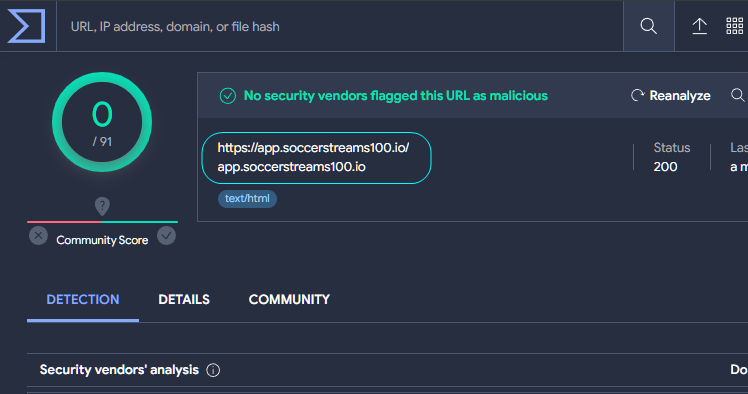
Task: Click the https://app.soccerstreams100.io/ URL text
Action: click(x=313, y=148)
